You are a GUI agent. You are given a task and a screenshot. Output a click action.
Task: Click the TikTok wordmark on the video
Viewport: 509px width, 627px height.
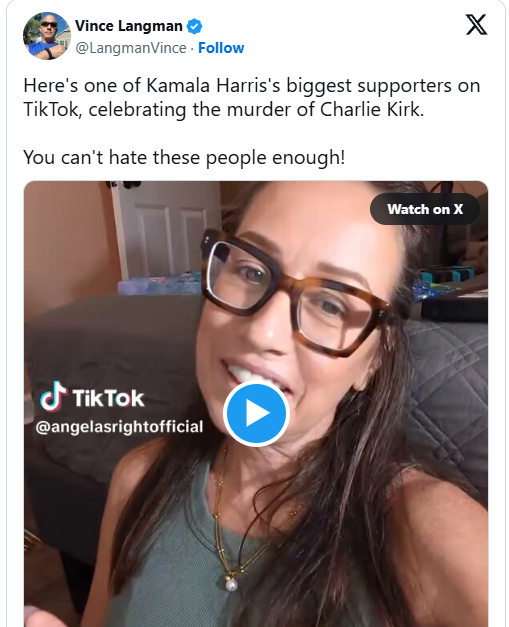tap(108, 398)
